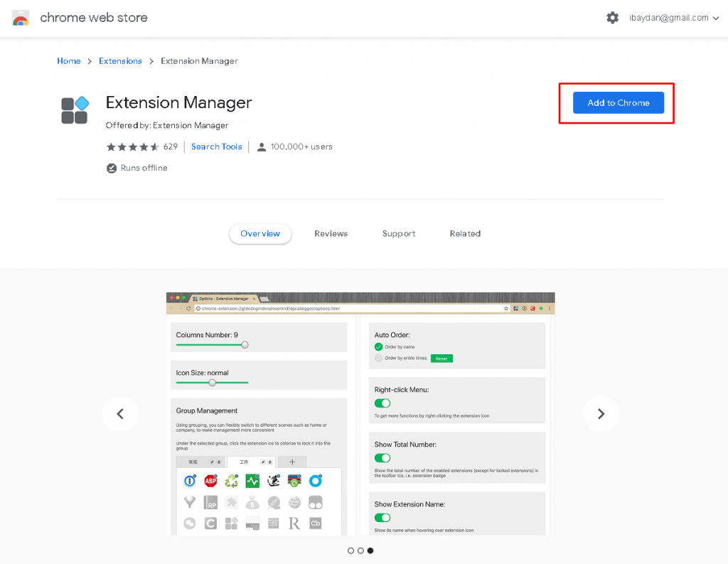Select the Overview tab
The height and width of the screenshot is (564, 728).
coord(260,234)
